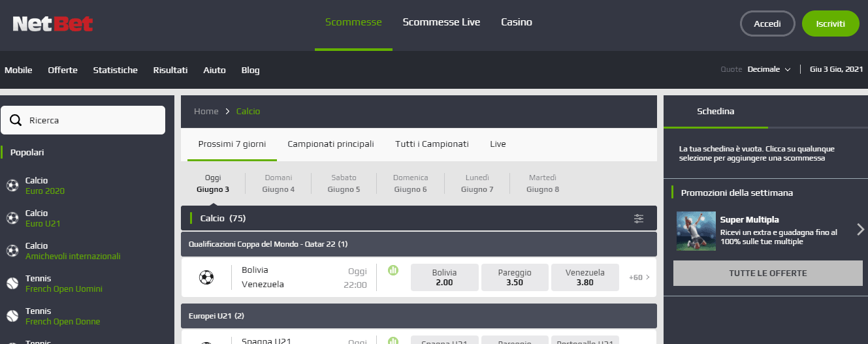Open the Aiuto menu item
The width and height of the screenshot is (868, 344).
click(x=214, y=70)
